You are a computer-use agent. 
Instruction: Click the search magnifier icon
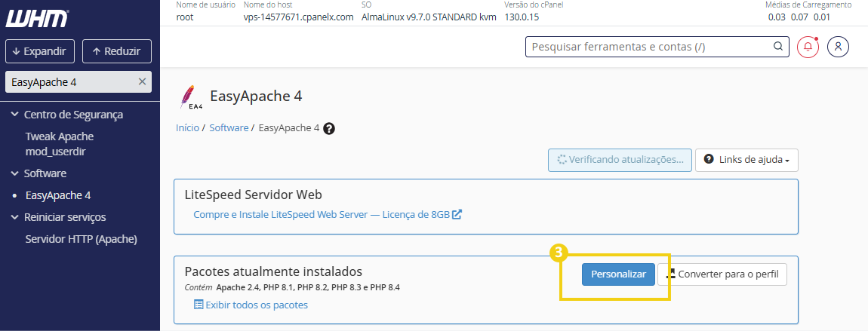pyautogui.click(x=777, y=47)
